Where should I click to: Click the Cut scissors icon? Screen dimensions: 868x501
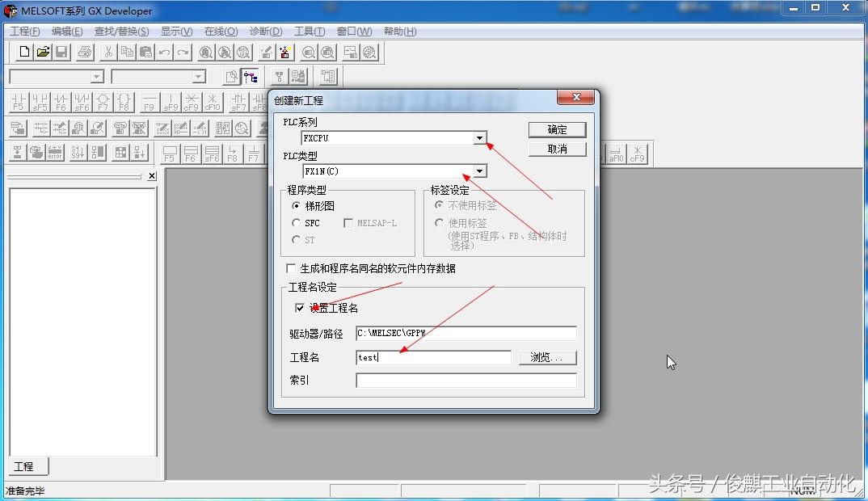(x=108, y=52)
